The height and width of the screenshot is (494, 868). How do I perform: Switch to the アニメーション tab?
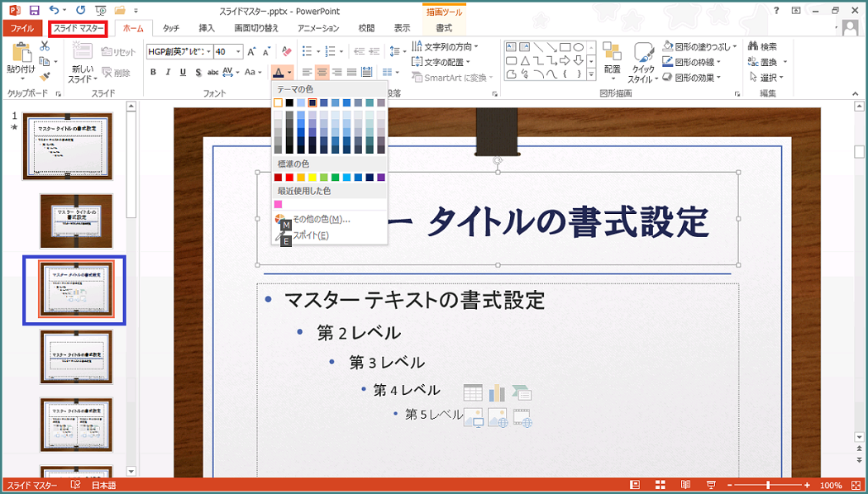[318, 28]
